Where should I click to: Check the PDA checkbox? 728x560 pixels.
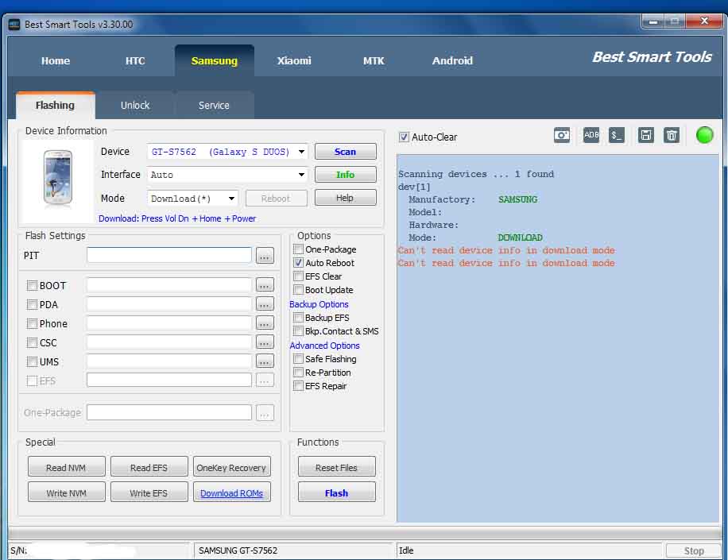[32, 304]
